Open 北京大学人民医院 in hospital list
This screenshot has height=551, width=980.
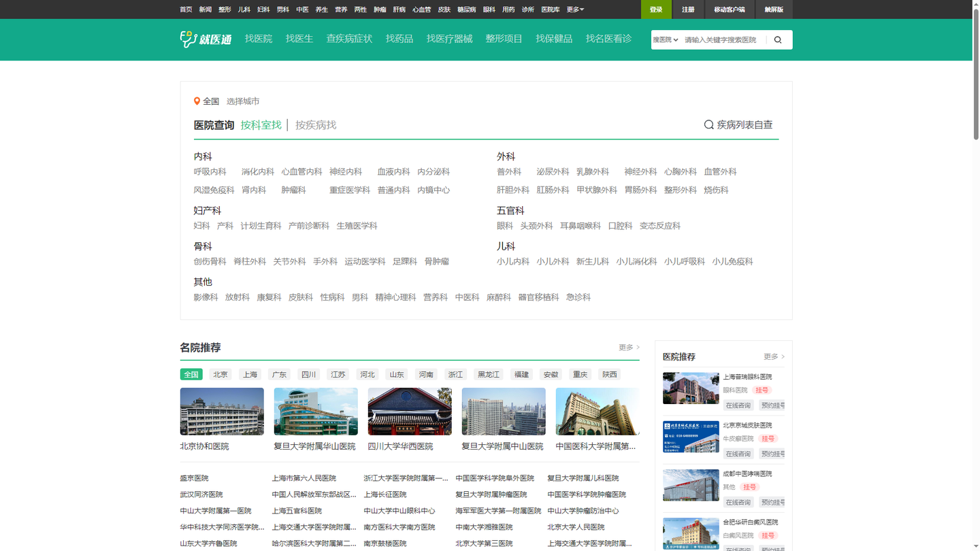(x=576, y=527)
